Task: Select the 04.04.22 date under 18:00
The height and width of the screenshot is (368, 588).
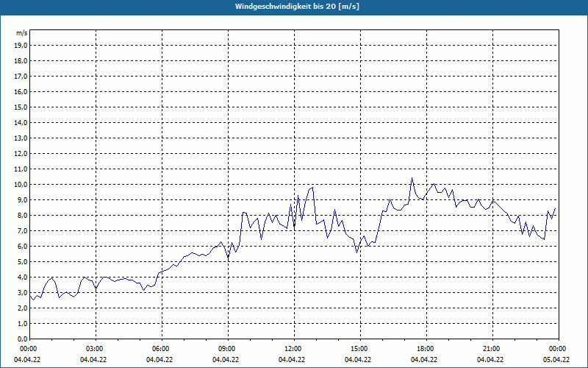Action: [x=424, y=360]
